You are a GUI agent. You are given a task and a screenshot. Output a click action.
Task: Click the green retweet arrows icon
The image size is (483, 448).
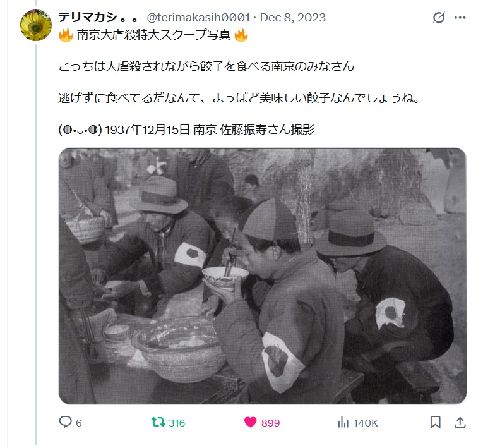pyautogui.click(x=158, y=422)
